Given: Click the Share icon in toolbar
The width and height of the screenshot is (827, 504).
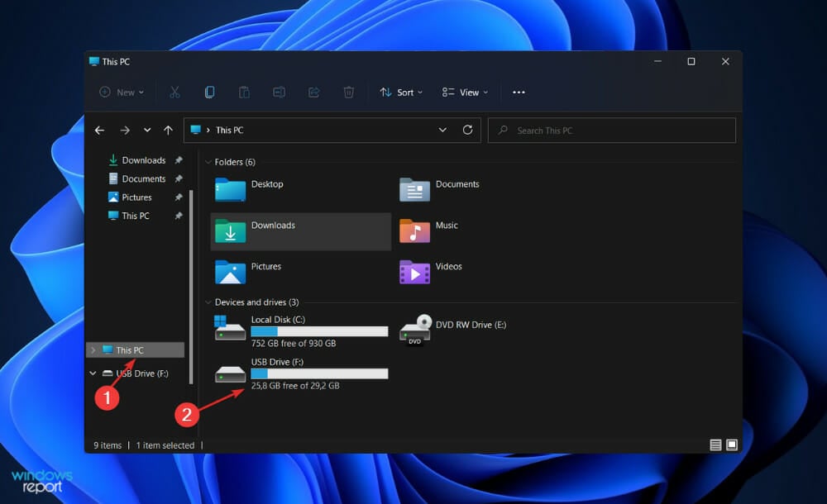Looking at the screenshot, I should pyautogui.click(x=313, y=93).
